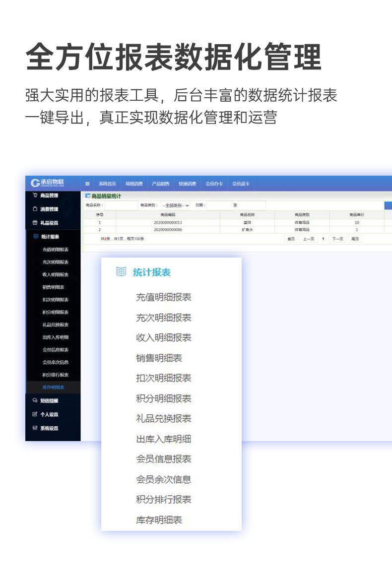This screenshot has width=392, height=582.
Task: Click 积分排行报表 in white popup list
Action: point(163,500)
